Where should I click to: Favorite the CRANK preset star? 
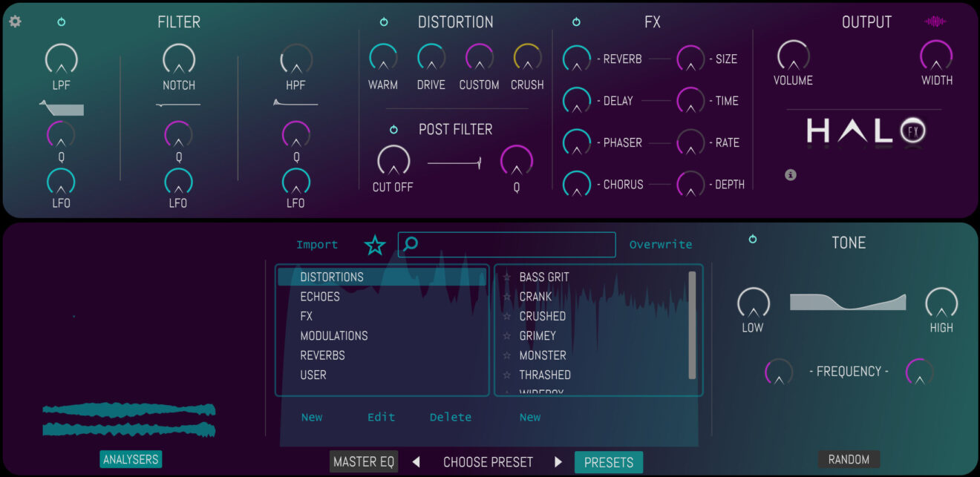pos(506,296)
